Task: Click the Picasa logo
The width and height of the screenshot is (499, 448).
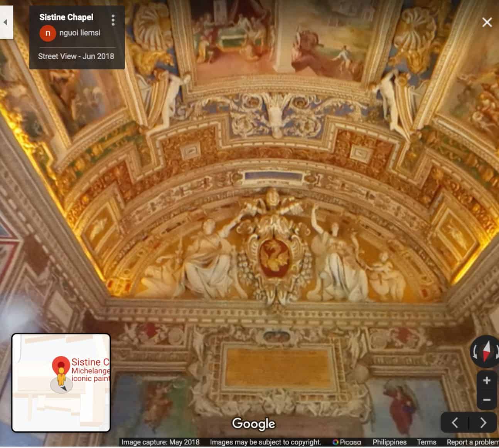Action: coord(347,442)
